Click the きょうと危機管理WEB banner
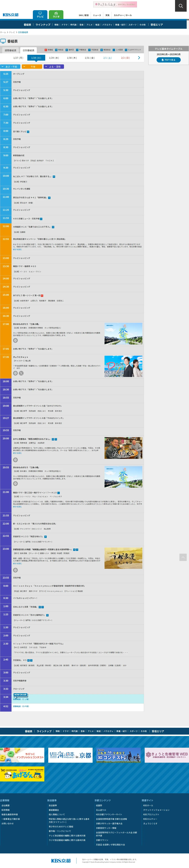The height and width of the screenshot is (868, 189). tap(167, 755)
